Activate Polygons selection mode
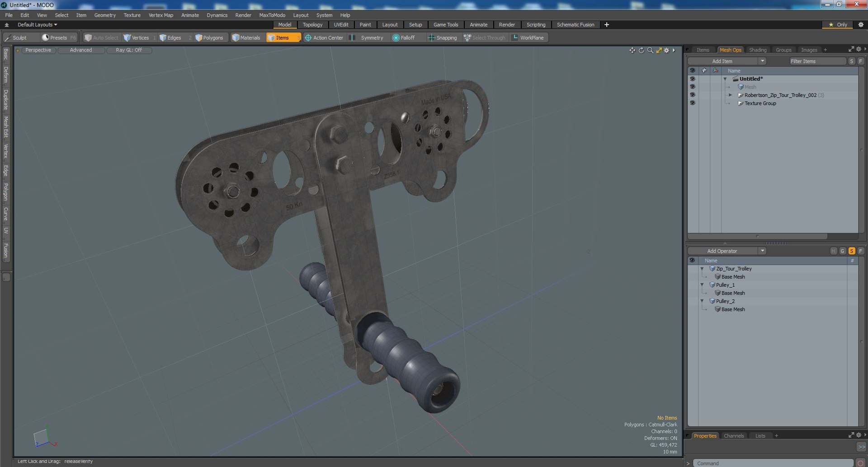The height and width of the screenshot is (467, 868). coord(209,37)
